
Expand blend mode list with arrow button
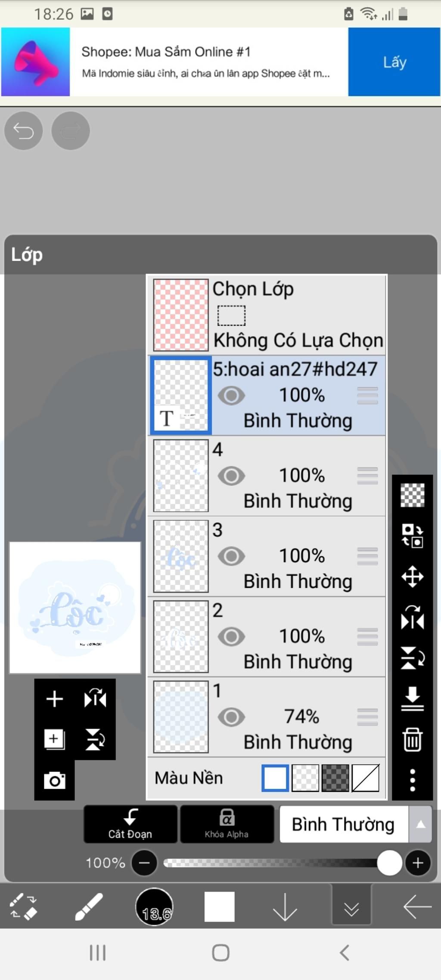click(x=420, y=824)
